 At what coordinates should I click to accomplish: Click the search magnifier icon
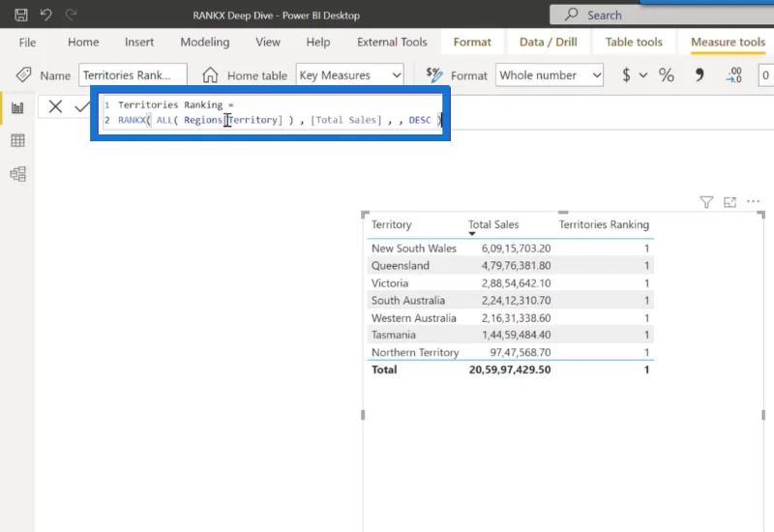(x=571, y=15)
